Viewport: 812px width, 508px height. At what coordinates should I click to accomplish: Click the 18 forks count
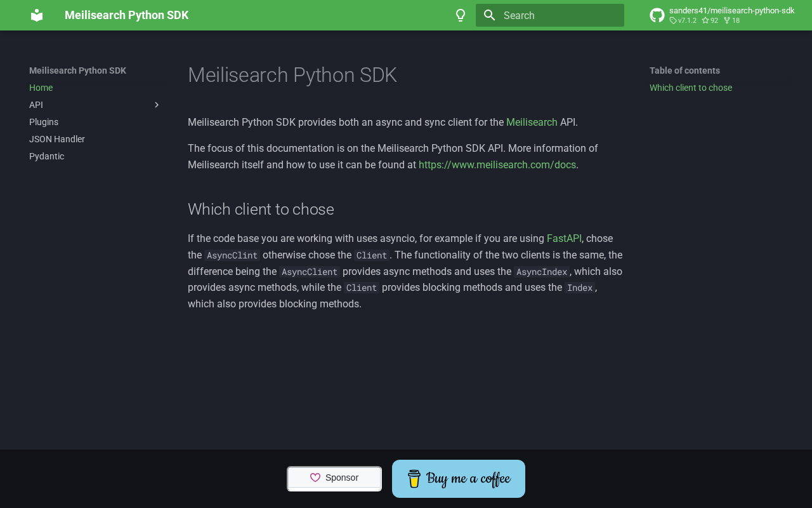click(731, 20)
